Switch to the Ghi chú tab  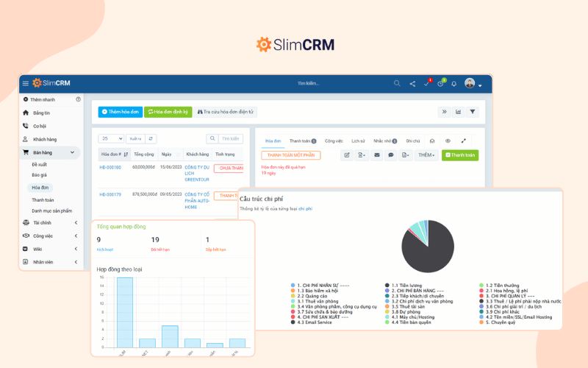413,141
